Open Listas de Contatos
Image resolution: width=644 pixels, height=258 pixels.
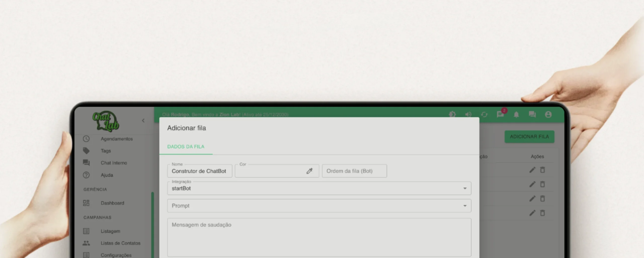tap(120, 243)
